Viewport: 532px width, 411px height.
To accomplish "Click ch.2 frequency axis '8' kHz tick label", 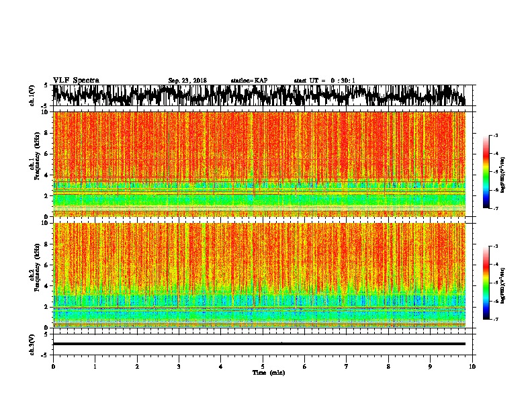I will (x=46, y=244).
